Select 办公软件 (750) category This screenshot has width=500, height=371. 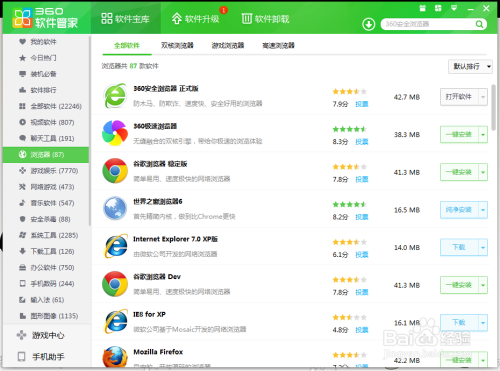click(x=46, y=267)
